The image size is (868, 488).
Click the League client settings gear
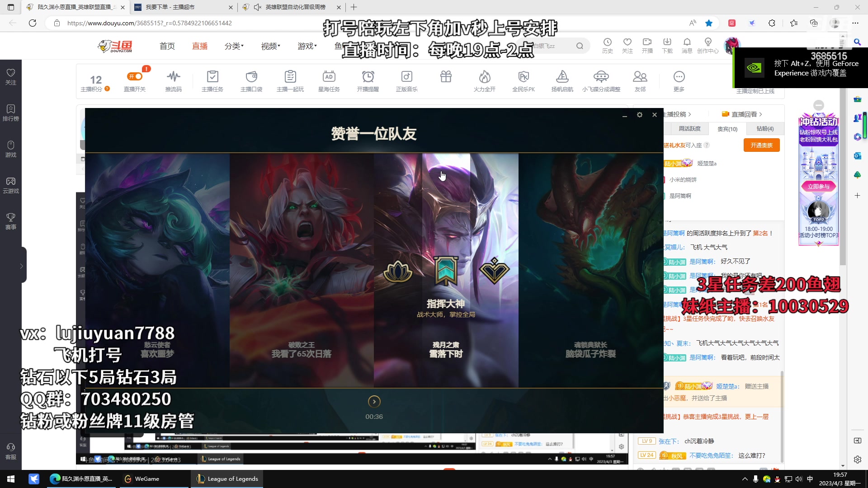pos(640,115)
